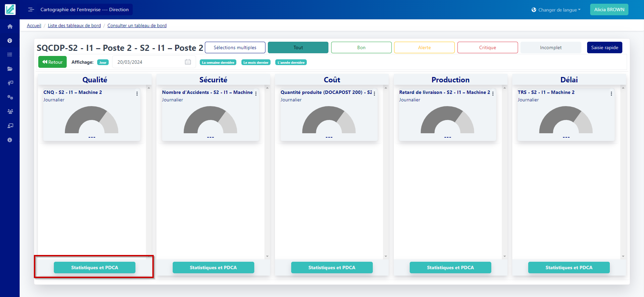
Task: Click the open folder sidebar icon
Action: point(10,69)
